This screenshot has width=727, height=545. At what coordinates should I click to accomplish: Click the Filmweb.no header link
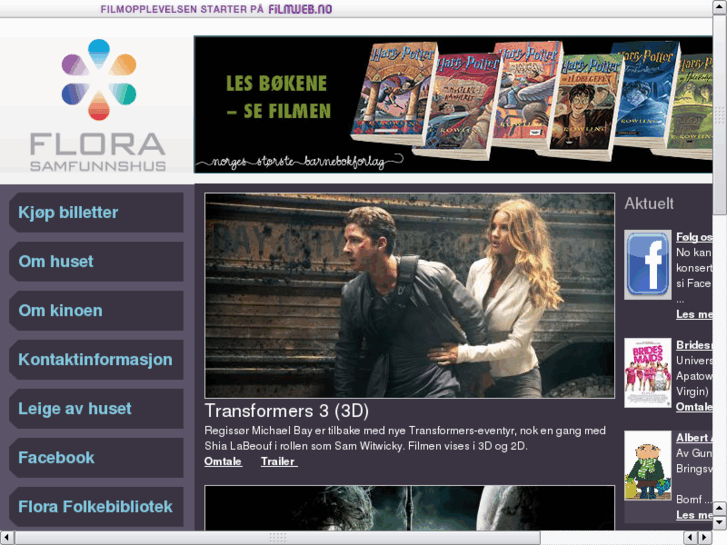tap(300, 9)
